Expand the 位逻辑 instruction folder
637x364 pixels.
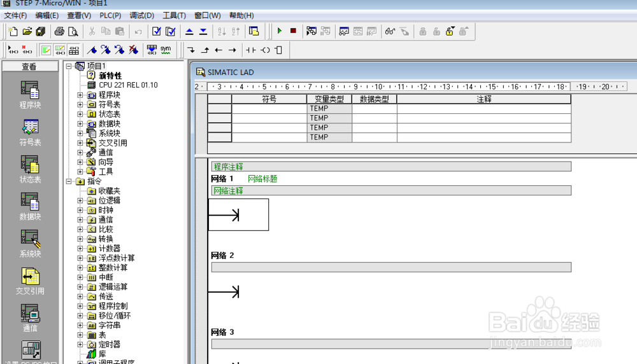[x=80, y=200]
